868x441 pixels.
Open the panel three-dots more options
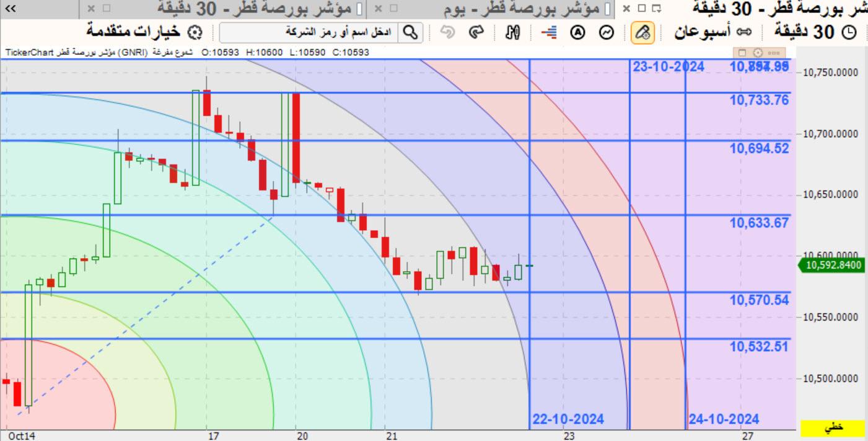pos(773,53)
